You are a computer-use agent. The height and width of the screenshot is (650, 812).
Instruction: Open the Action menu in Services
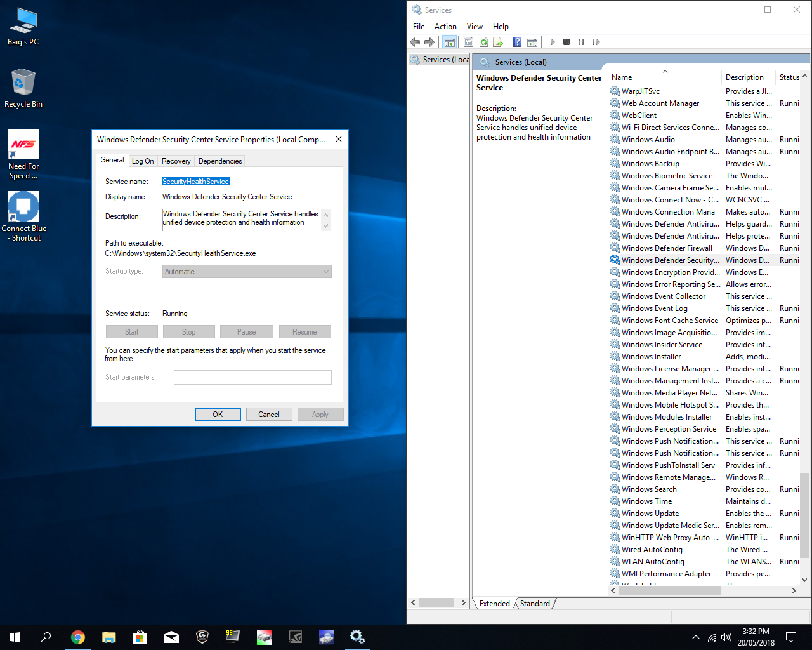tap(445, 27)
